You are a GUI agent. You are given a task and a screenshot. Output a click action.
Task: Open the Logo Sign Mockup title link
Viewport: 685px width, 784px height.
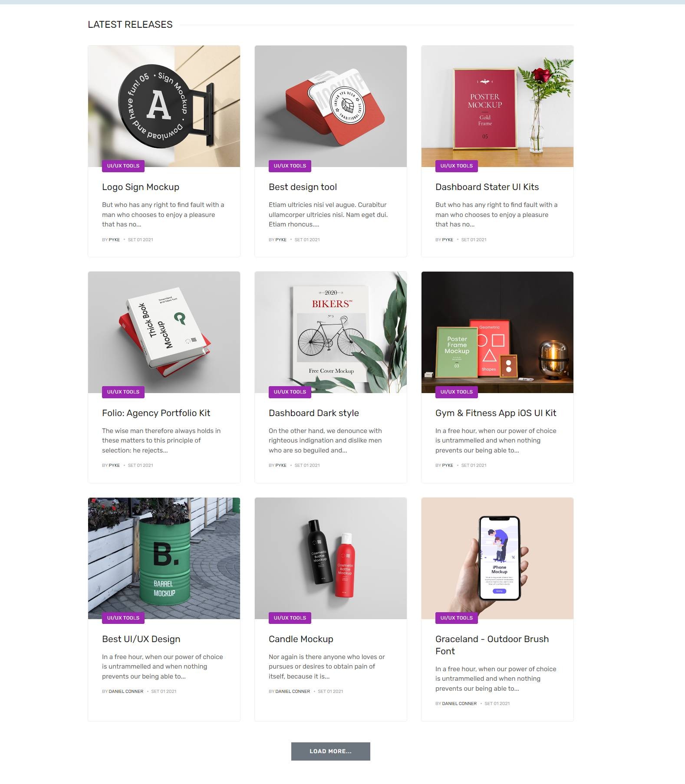tap(141, 187)
